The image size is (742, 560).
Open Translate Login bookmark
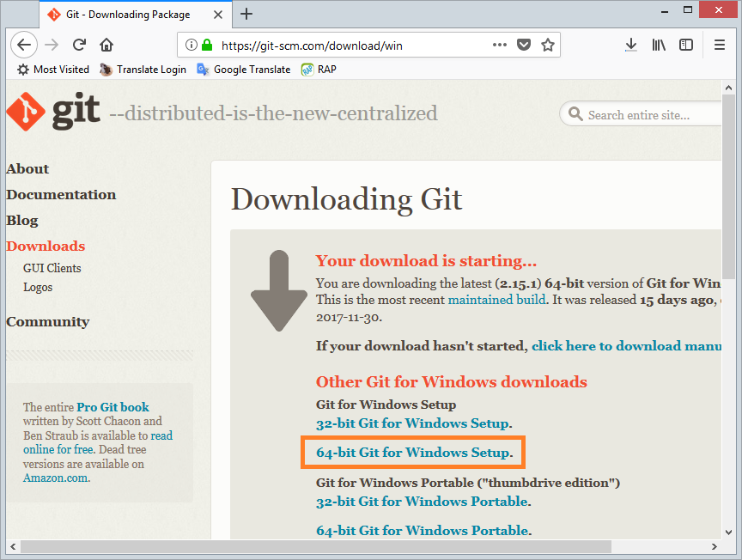tap(143, 70)
